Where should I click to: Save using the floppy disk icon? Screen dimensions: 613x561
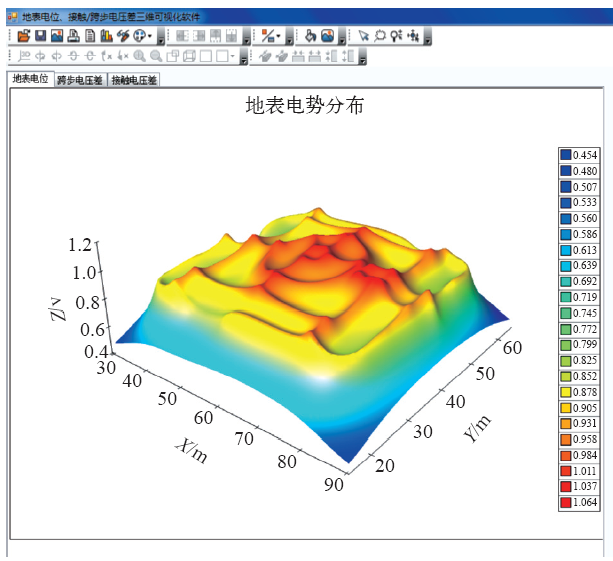coord(40,36)
